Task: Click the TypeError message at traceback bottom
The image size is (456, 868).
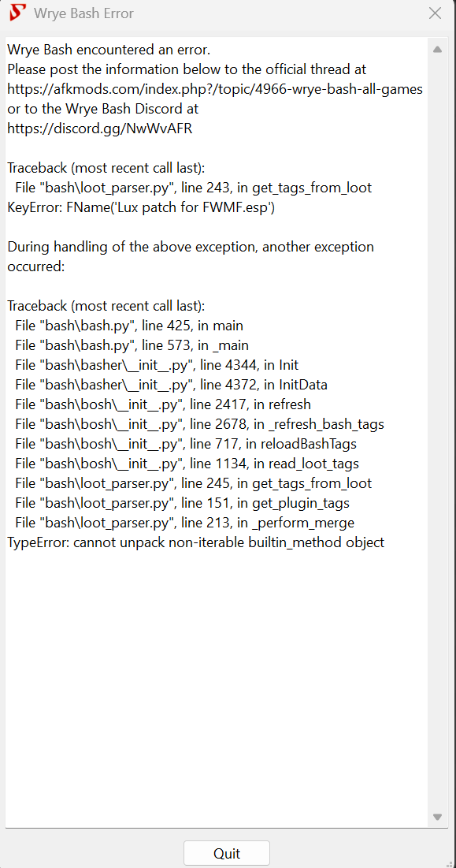Action: [195, 542]
